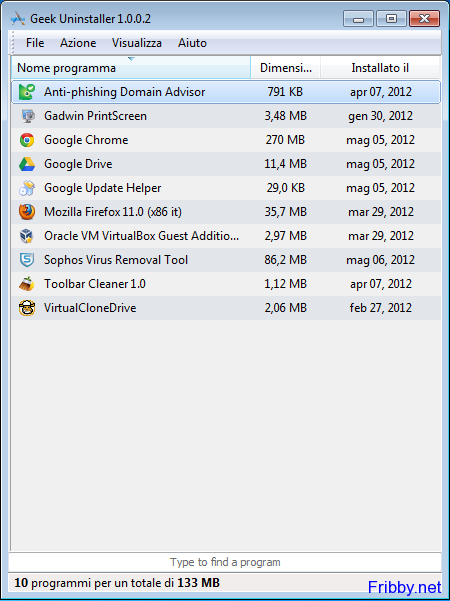Select the Sophos shield icon
450x601 pixels.
[27, 260]
